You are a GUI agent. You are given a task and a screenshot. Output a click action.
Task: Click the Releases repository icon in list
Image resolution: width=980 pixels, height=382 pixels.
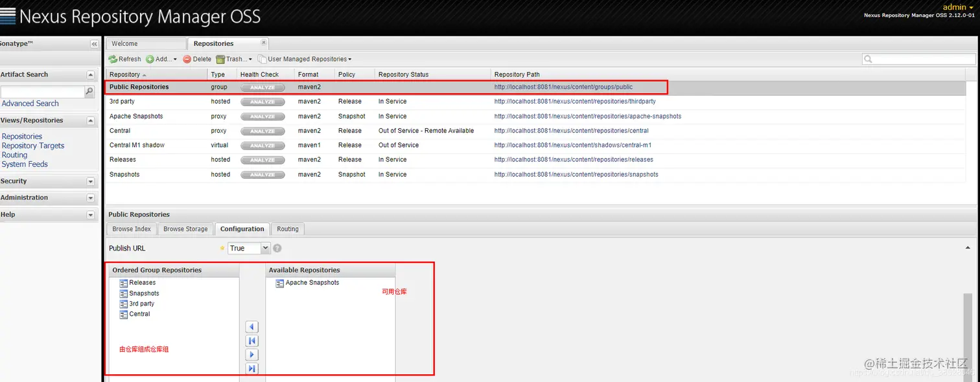[123, 283]
